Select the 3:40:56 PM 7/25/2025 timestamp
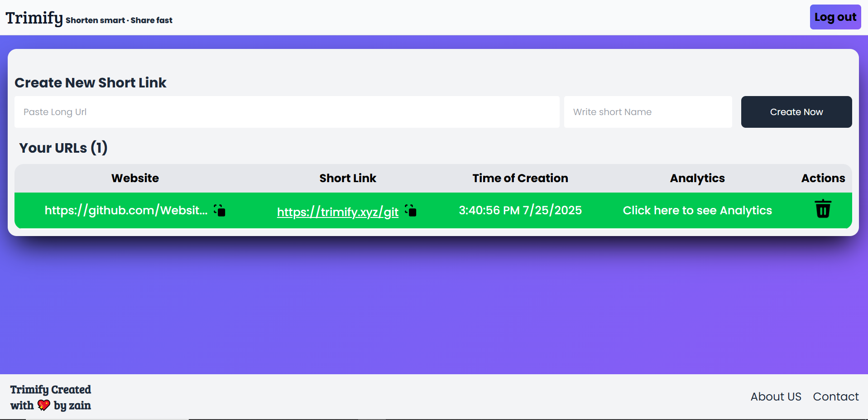868x420 pixels. point(520,210)
